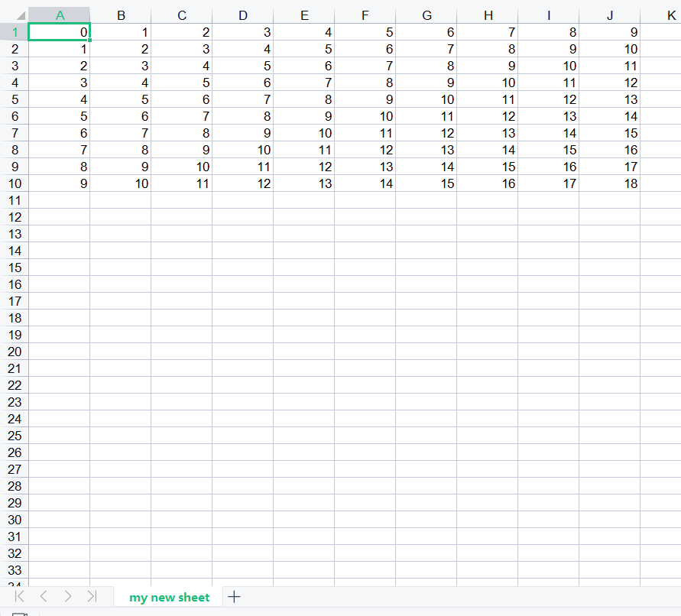
Task: Go to next sheet with the right arrow
Action: point(68,596)
